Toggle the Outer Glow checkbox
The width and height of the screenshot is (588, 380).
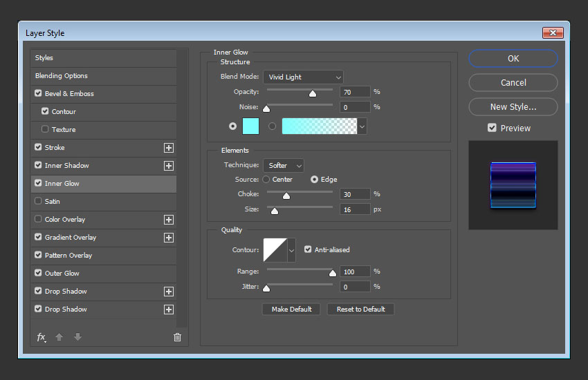pyautogui.click(x=38, y=273)
